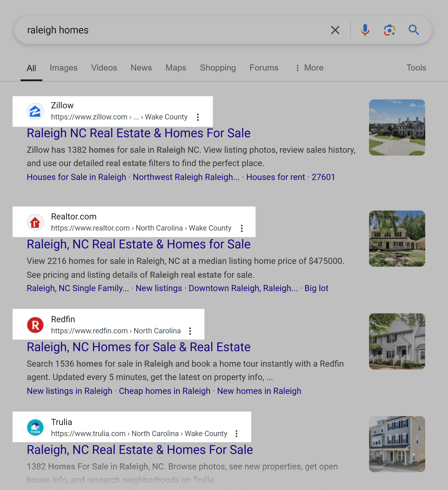Click the Redfin favicon icon

pyautogui.click(x=35, y=324)
